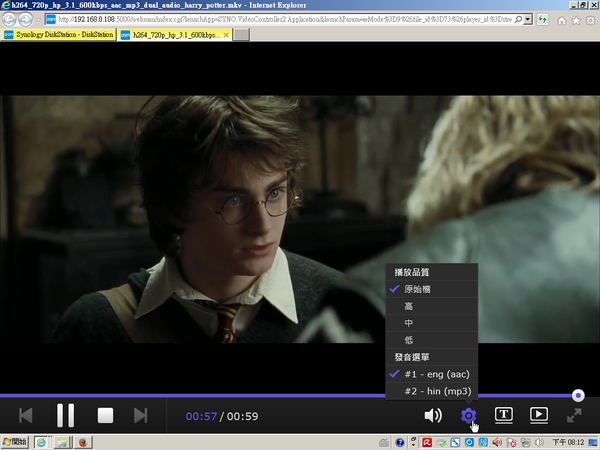
Task: Select 高 high quality option
Action: pyautogui.click(x=432, y=306)
